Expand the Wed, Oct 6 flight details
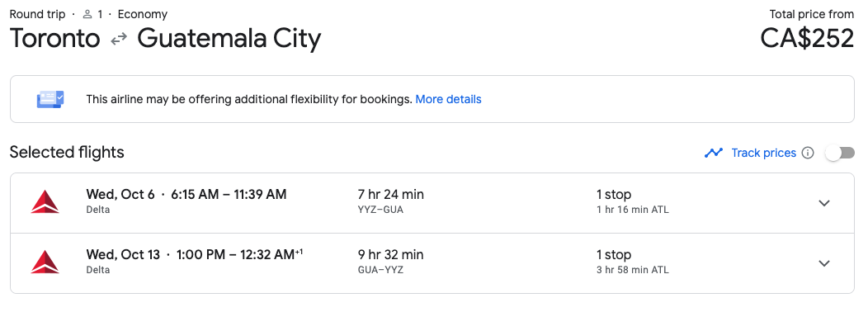 tap(824, 203)
